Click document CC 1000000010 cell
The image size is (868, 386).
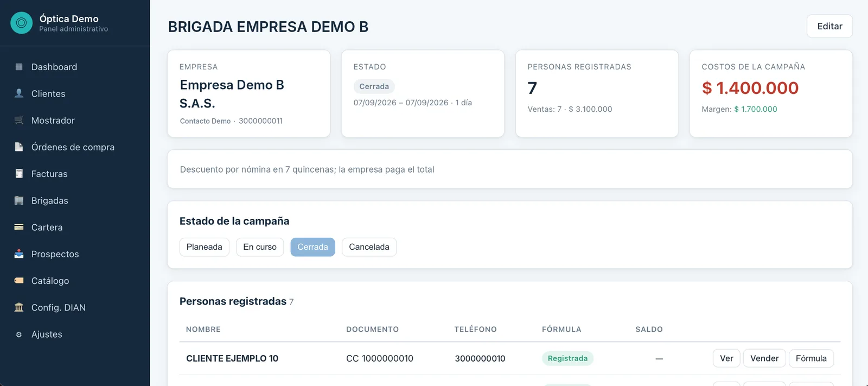(x=380, y=358)
